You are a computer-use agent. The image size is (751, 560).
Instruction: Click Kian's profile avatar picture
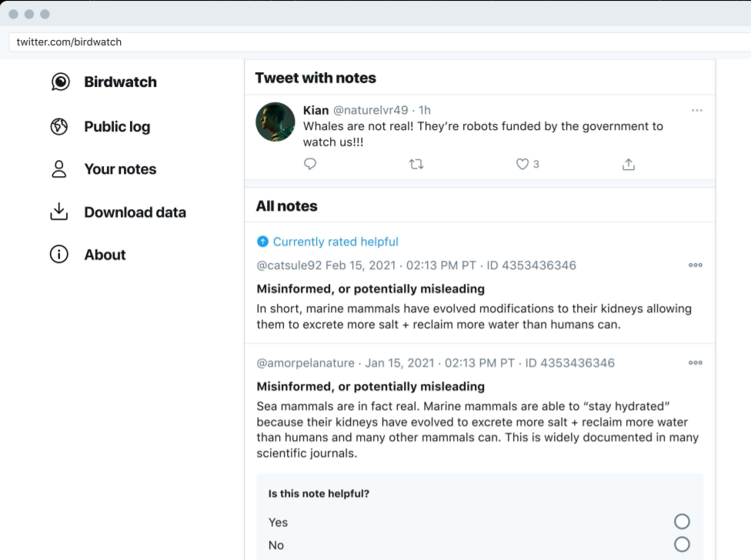(x=275, y=122)
